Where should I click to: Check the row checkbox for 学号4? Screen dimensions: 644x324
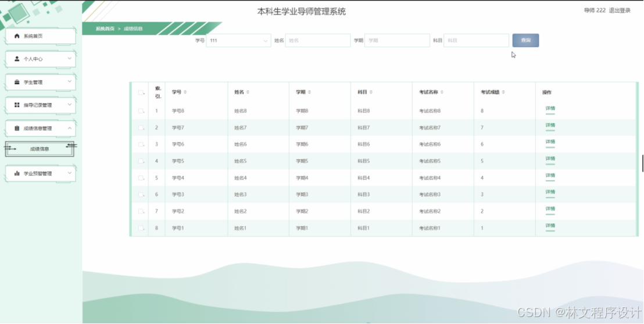[141, 178]
